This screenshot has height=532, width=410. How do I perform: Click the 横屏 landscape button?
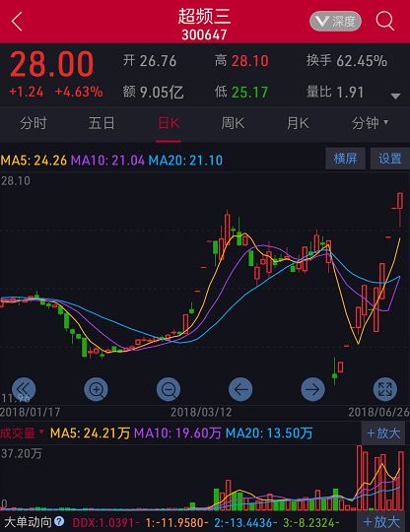[345, 159]
